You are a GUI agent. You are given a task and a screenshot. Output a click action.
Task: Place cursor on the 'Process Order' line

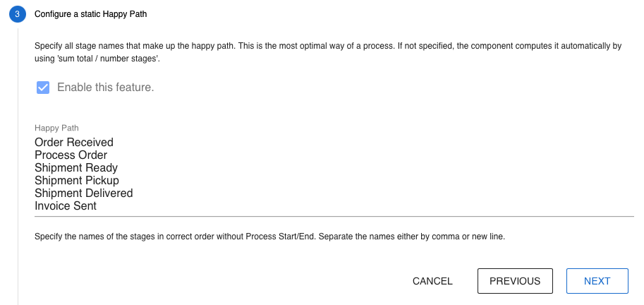coord(71,155)
